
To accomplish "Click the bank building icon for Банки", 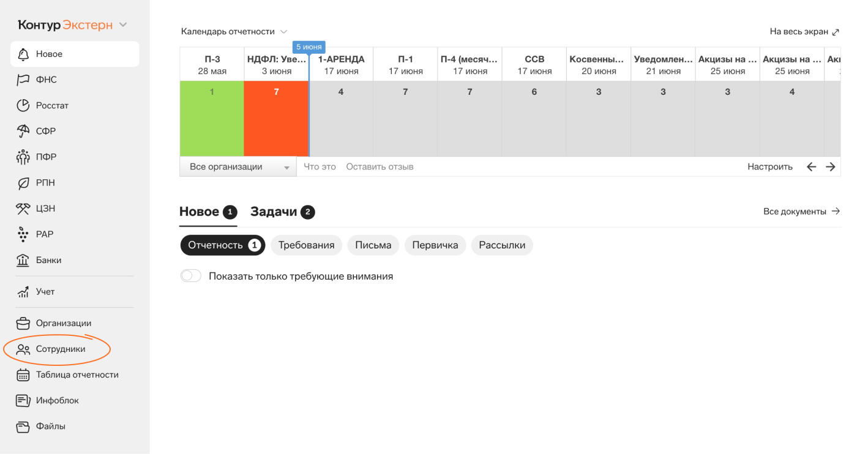I will click(x=23, y=260).
